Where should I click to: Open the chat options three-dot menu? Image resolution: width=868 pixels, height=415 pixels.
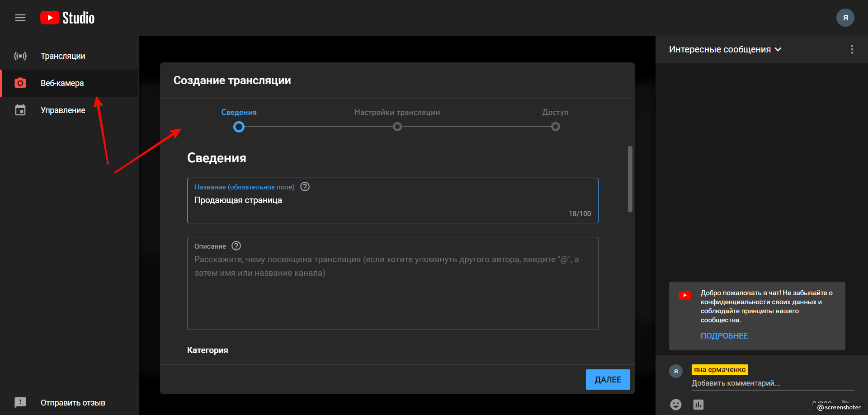(x=852, y=49)
